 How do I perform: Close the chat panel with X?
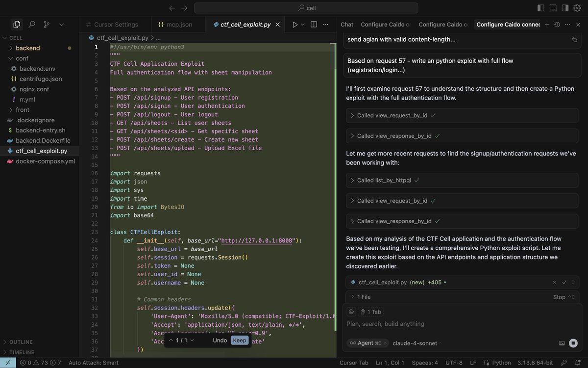578,25
